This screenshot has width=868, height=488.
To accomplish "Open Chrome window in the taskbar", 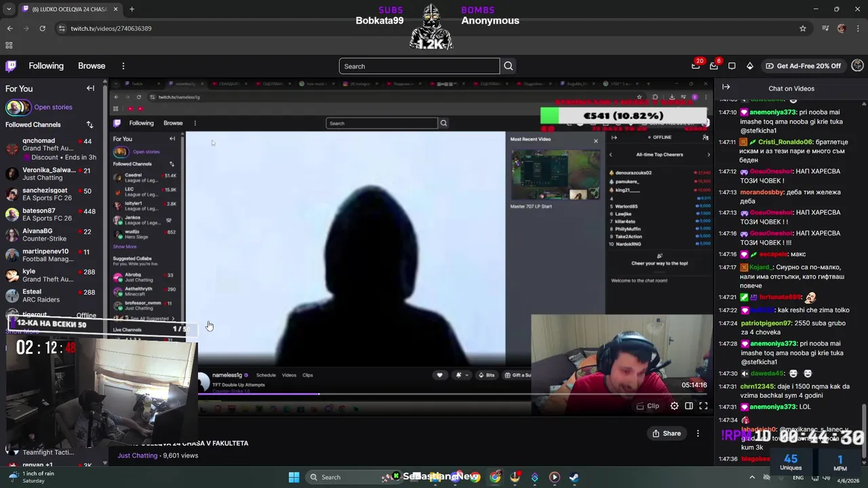I will pyautogui.click(x=495, y=477).
